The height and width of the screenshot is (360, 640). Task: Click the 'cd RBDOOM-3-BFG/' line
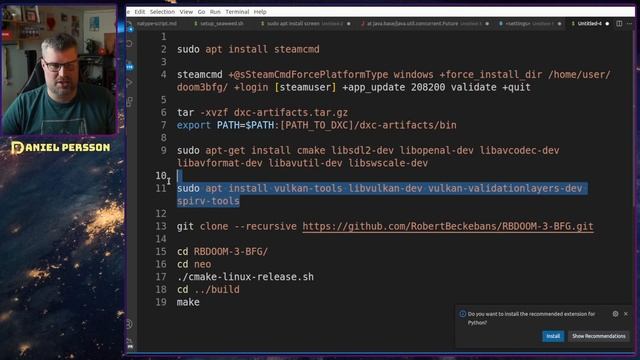pos(222,251)
